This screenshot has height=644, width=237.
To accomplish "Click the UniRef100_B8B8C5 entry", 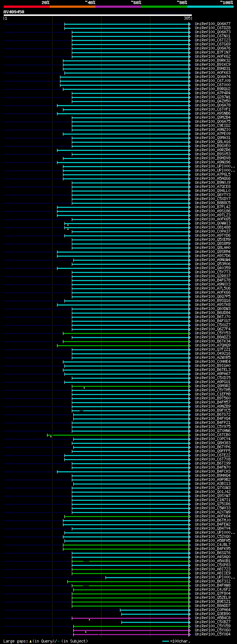I will click(x=213, y=203).
